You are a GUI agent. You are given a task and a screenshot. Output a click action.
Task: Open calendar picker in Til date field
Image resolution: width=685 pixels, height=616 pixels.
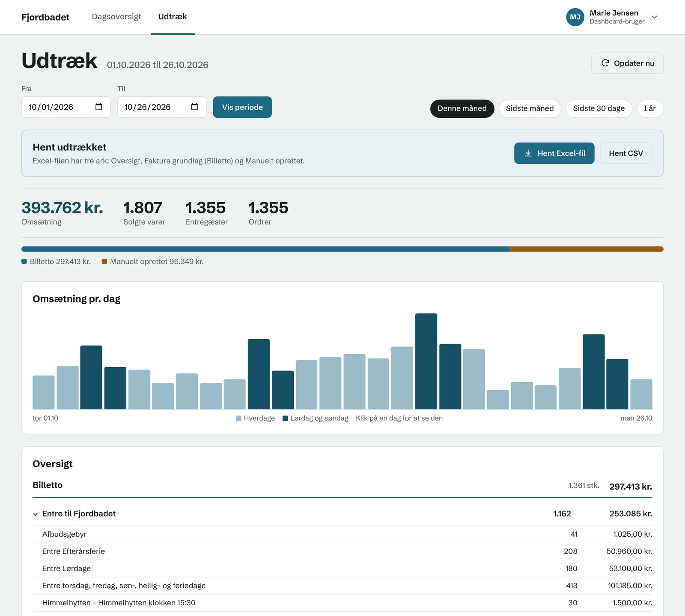(194, 107)
